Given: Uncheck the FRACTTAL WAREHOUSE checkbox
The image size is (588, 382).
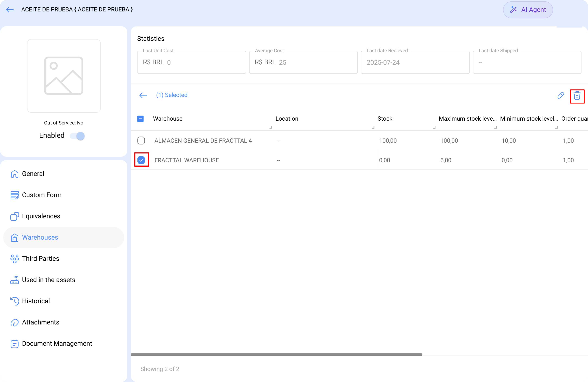Looking at the screenshot, I should [x=141, y=160].
